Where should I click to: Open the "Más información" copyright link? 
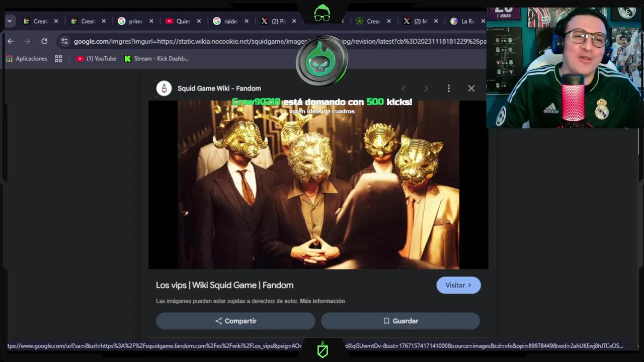[x=322, y=301]
